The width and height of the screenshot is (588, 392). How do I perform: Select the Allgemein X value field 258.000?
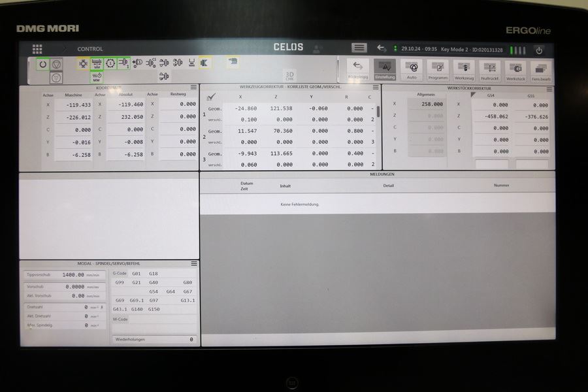427,104
